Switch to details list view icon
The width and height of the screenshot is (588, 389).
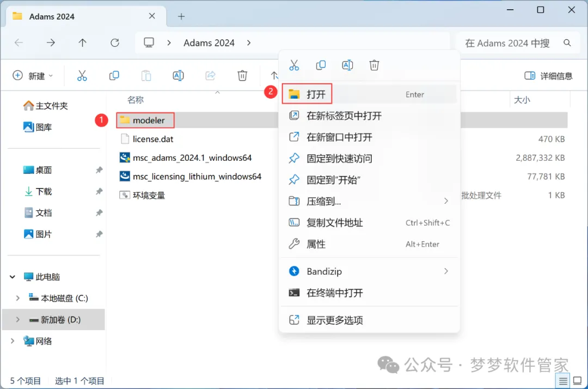(x=563, y=381)
